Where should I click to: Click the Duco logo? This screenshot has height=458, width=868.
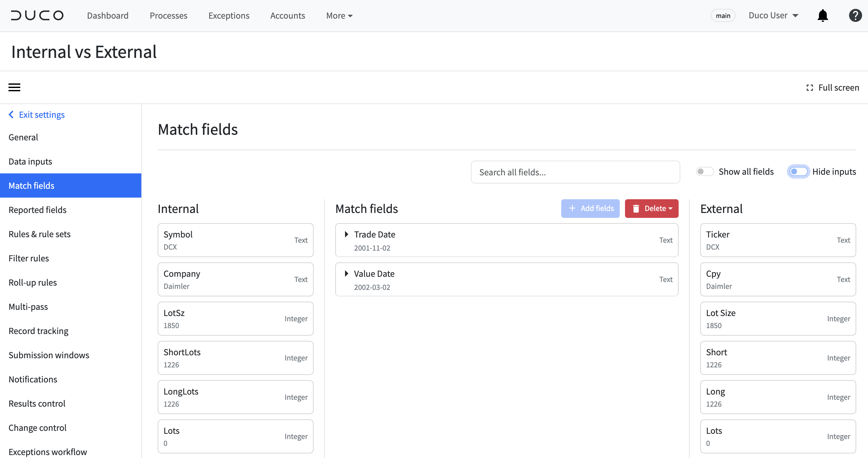(x=37, y=15)
